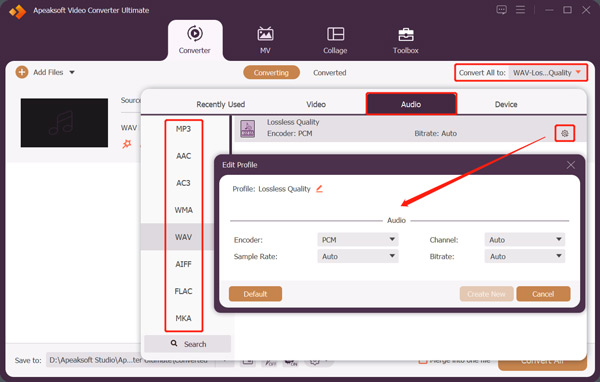Click the edit star-wand icon under WAV
600x382 pixels.
[x=127, y=144]
